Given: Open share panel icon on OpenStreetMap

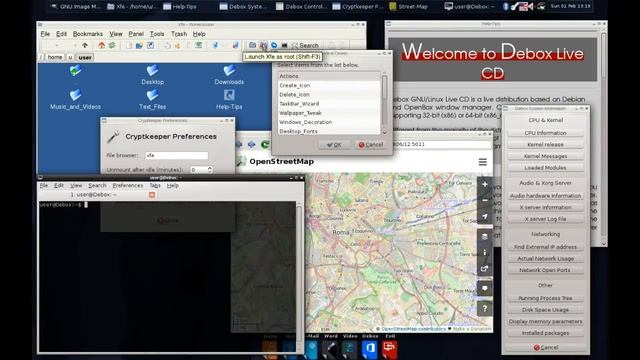Looking at the screenshot, I should tap(484, 268).
